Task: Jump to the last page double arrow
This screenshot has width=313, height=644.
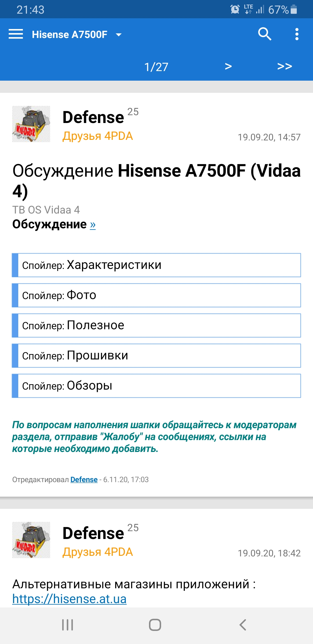Action: click(x=284, y=66)
